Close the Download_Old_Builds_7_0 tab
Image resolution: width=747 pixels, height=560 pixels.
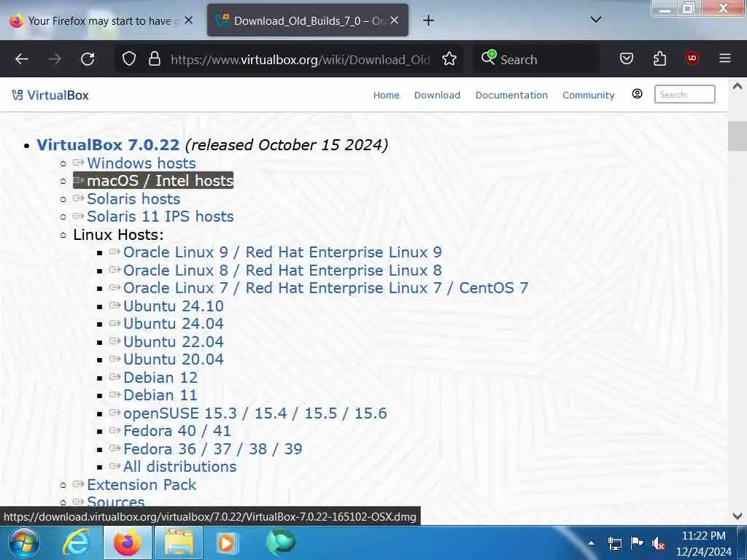(394, 20)
